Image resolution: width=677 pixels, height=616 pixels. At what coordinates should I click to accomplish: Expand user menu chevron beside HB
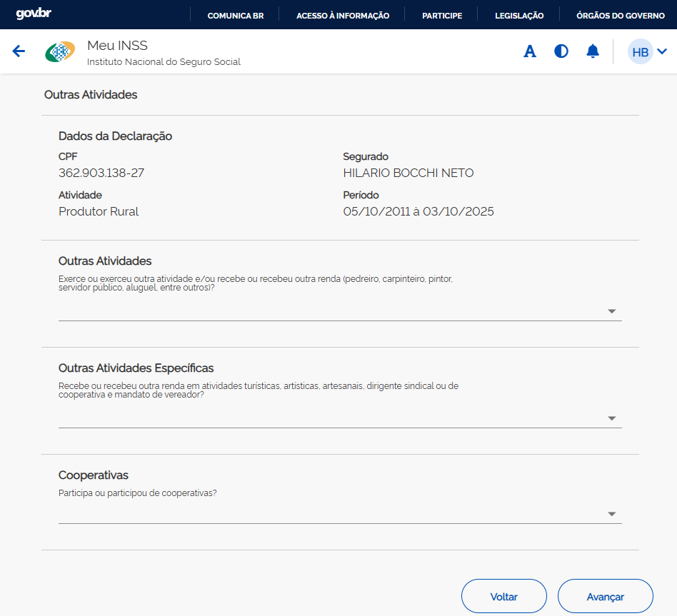point(662,51)
